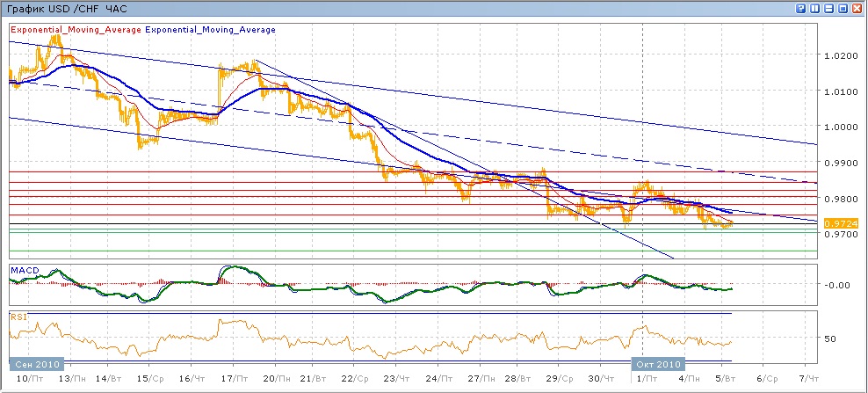The width and height of the screenshot is (868, 393).
Task: Click the vertical split layout icon
Action: pos(815,8)
